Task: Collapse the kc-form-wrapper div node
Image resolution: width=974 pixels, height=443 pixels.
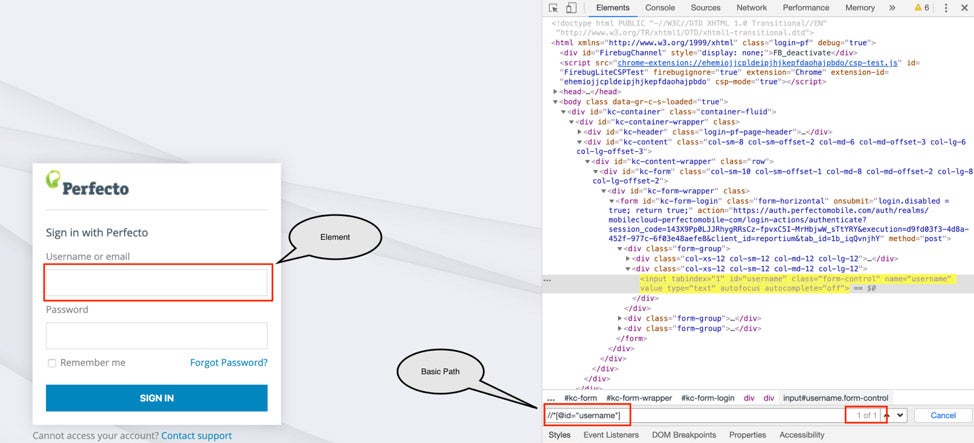Action: coord(604,191)
